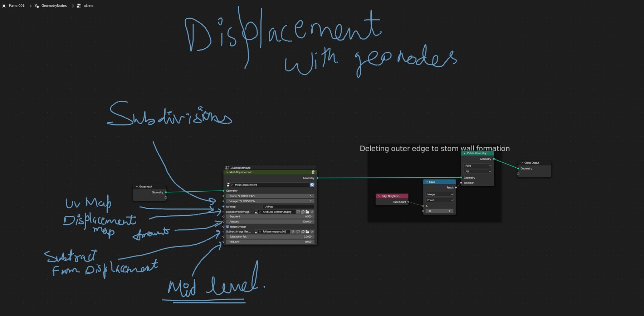Click user count 5 on Foliage map image
The image size is (644, 316).
(293, 232)
